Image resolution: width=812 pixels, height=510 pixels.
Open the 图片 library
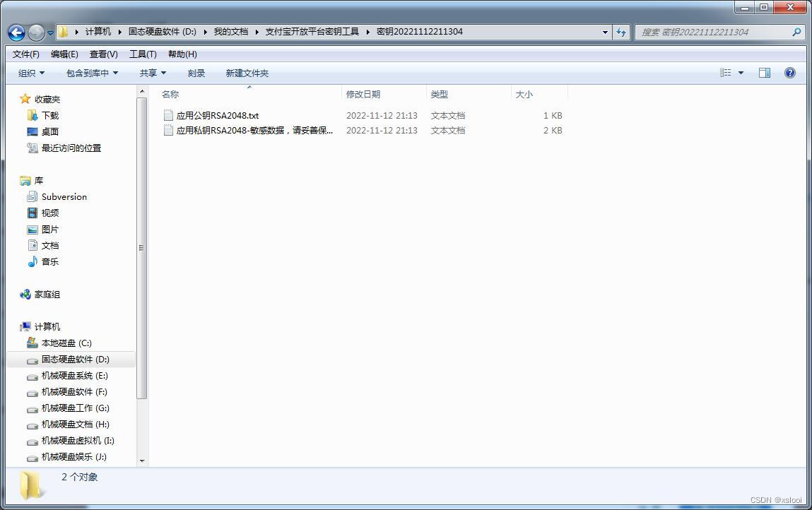[50, 230]
